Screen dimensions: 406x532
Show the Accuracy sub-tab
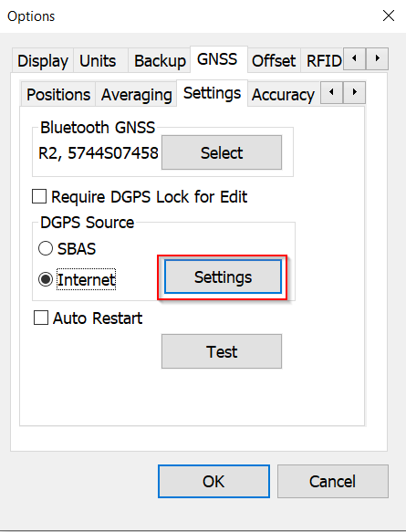click(x=283, y=94)
